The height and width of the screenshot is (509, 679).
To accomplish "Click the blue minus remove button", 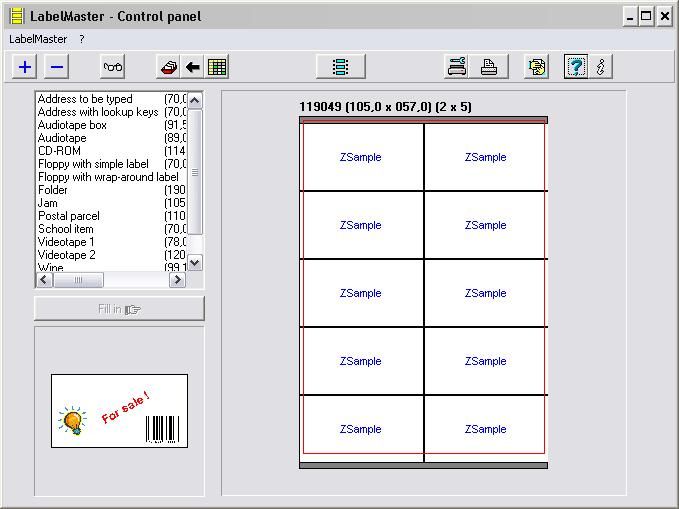I will [57, 67].
